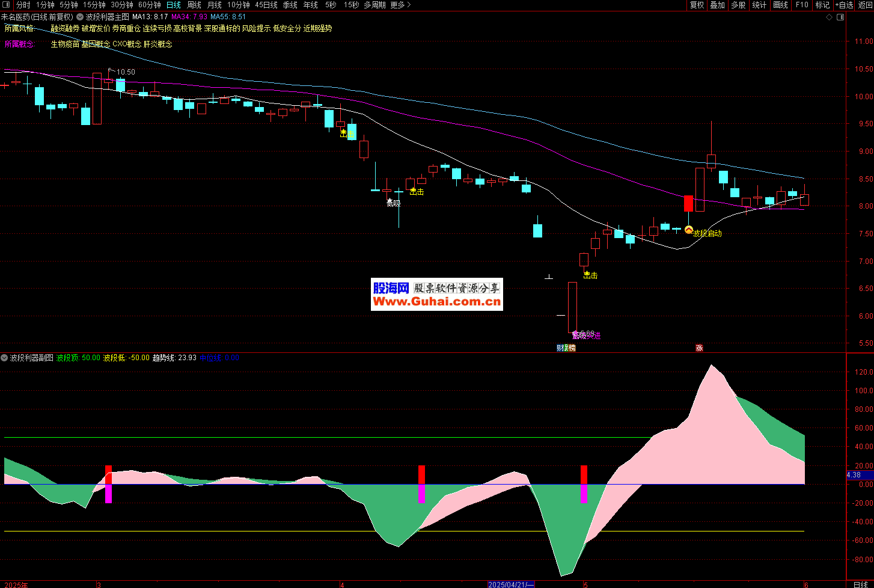Open F10 company info
Image resolution: width=874 pixels, height=588 pixels.
tap(802, 5)
